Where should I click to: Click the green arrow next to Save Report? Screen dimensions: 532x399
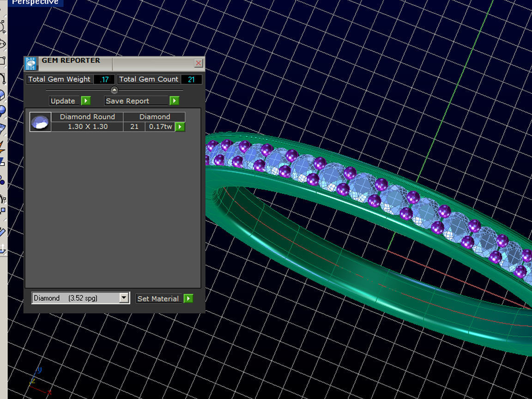coord(175,101)
